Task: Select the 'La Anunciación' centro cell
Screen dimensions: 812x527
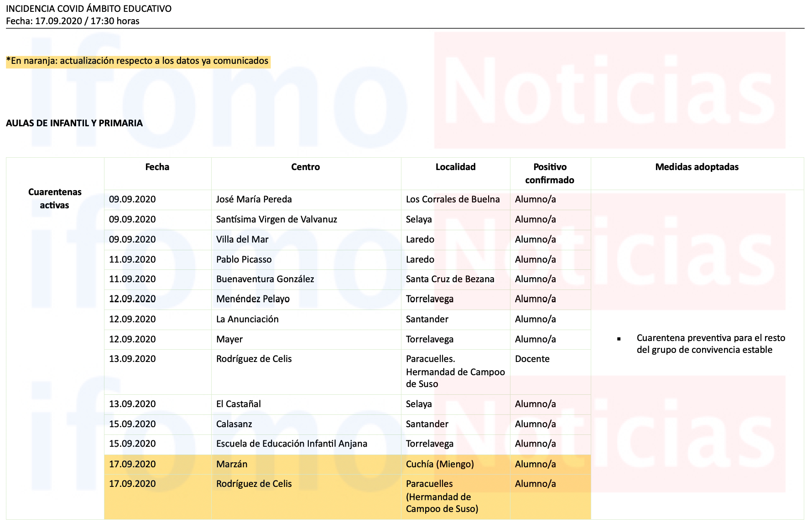Action: [x=247, y=319]
